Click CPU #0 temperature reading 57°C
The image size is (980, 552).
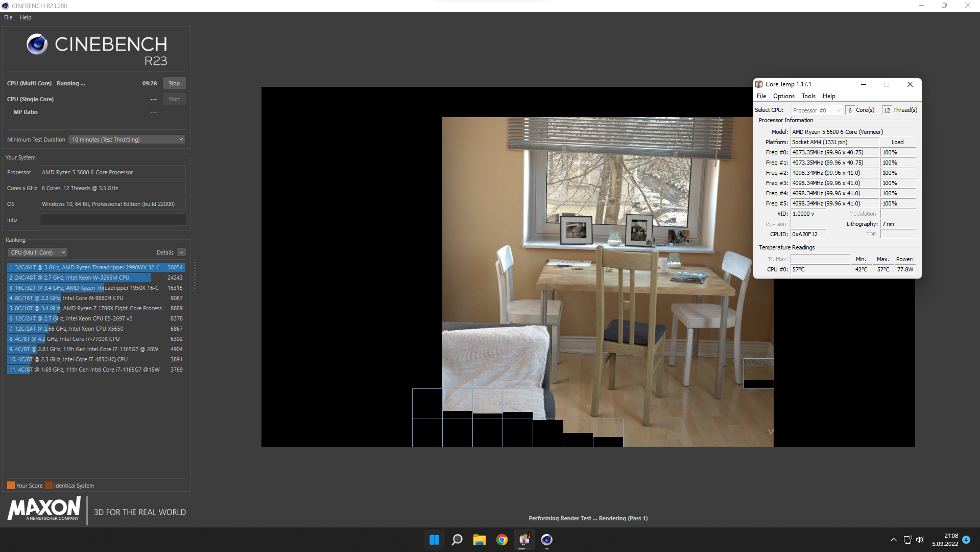point(820,269)
